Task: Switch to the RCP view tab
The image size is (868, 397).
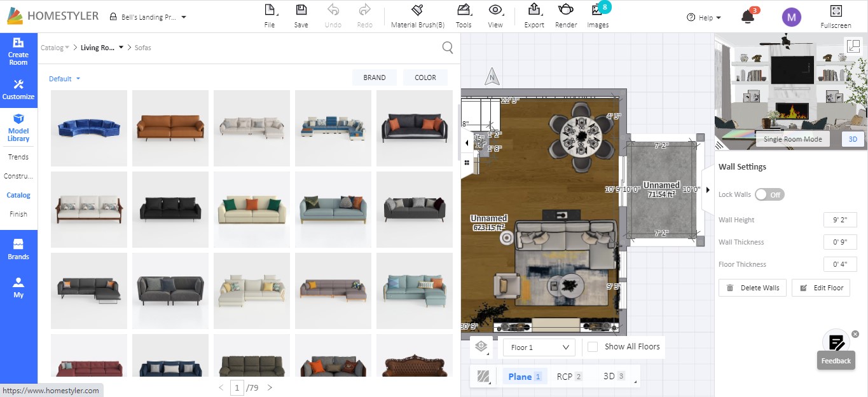Action: click(565, 377)
